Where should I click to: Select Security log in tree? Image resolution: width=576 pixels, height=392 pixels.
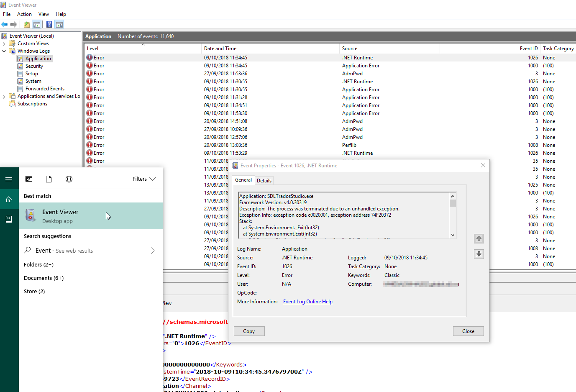(34, 66)
